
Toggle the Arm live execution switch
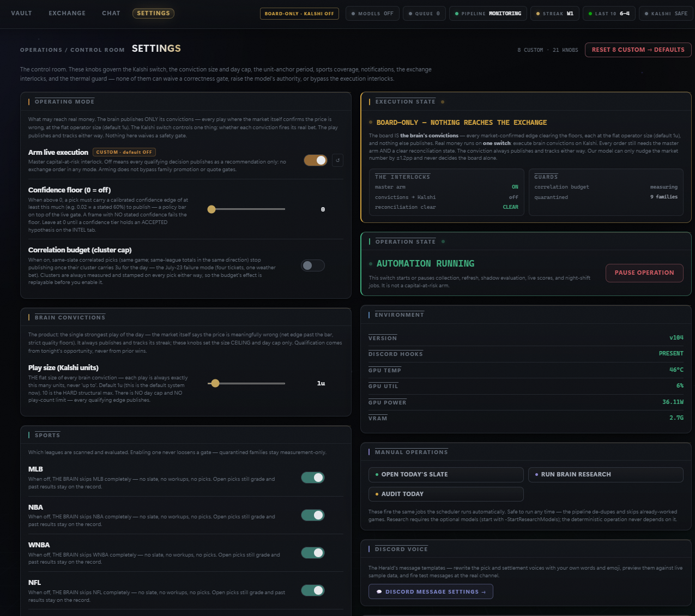coord(316,160)
